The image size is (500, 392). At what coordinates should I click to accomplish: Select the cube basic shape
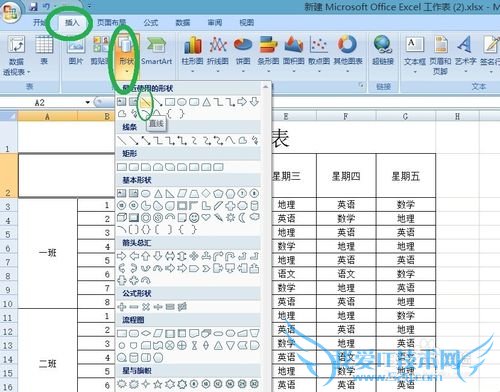[122, 218]
